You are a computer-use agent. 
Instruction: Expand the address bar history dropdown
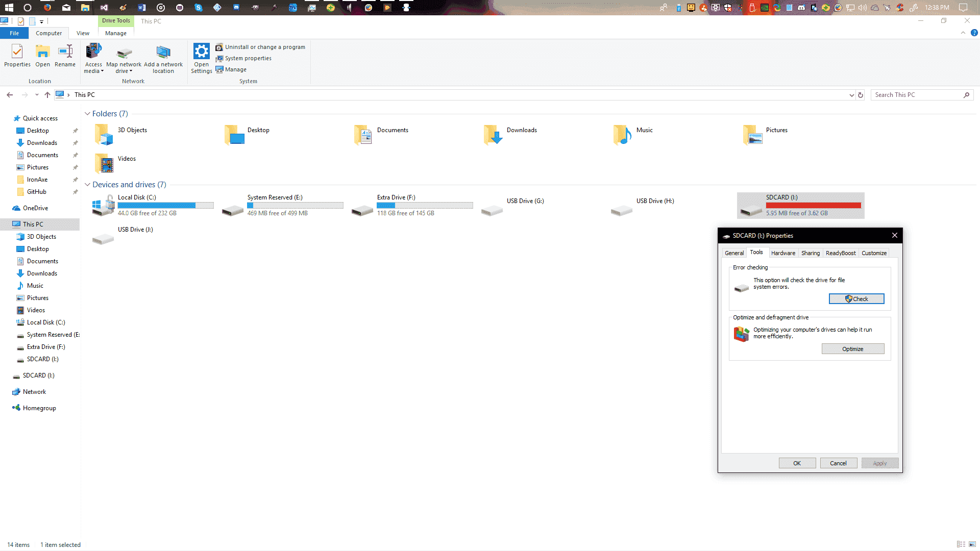click(x=851, y=95)
